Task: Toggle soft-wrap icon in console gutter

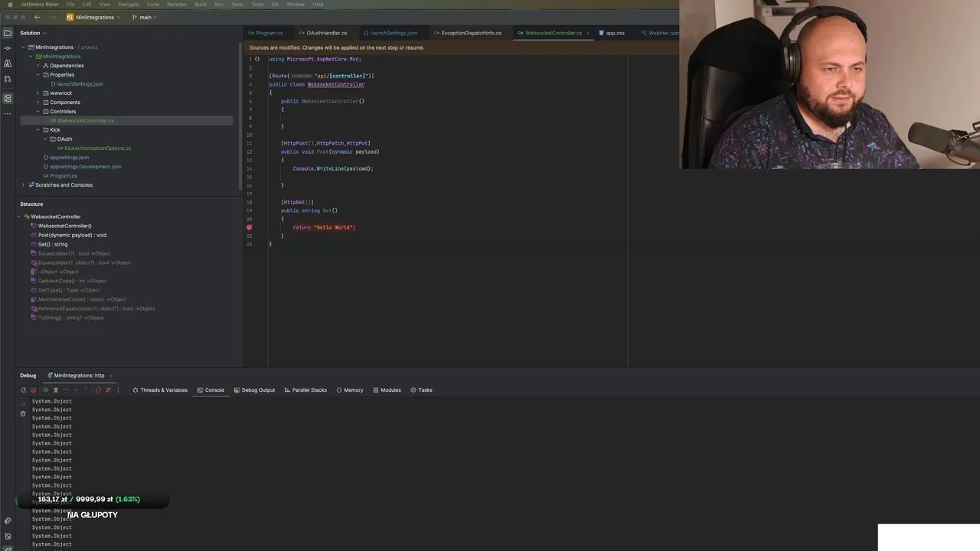Action: (x=23, y=403)
